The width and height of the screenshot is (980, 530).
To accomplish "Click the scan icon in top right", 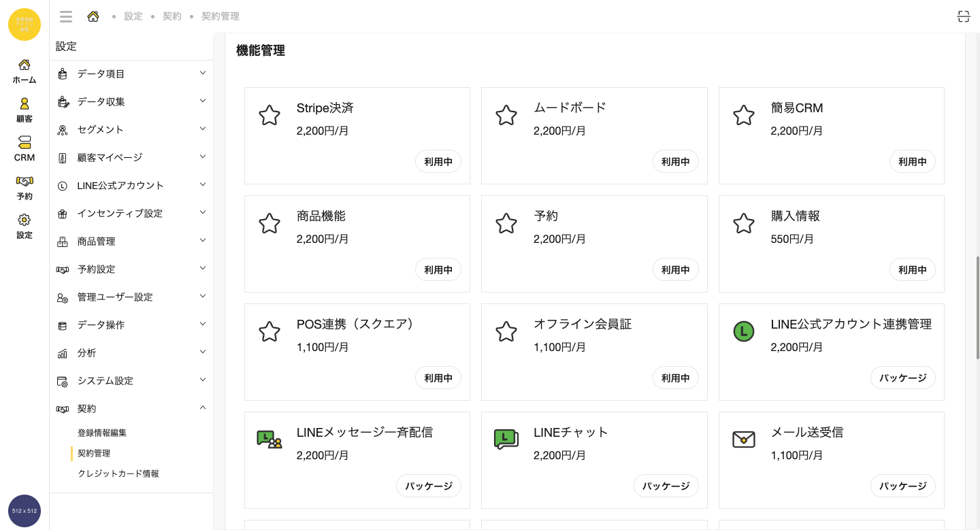I will tap(963, 17).
